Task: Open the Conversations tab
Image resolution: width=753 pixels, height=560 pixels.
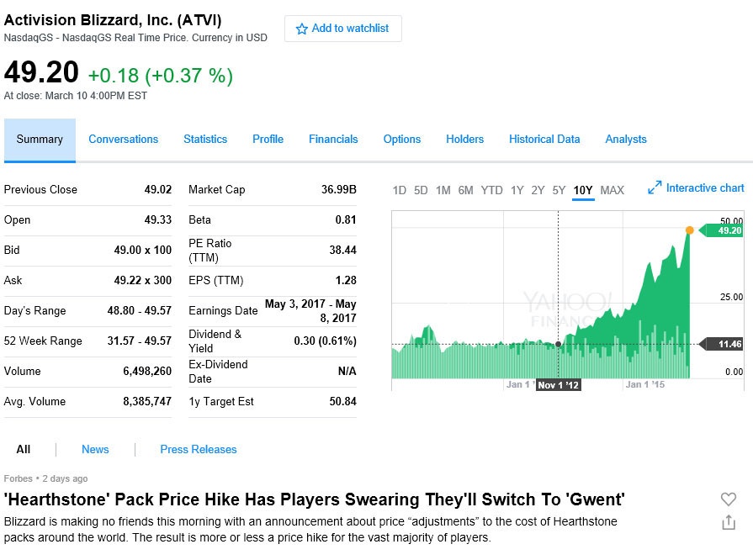Action: click(123, 140)
